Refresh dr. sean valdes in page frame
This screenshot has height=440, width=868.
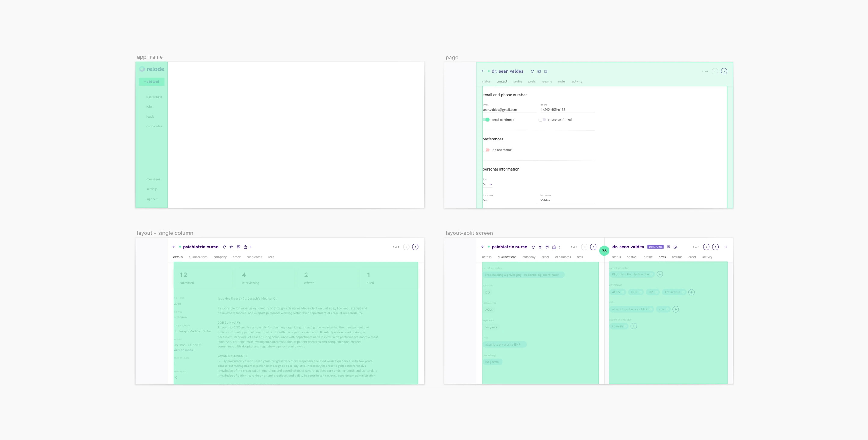coord(532,71)
